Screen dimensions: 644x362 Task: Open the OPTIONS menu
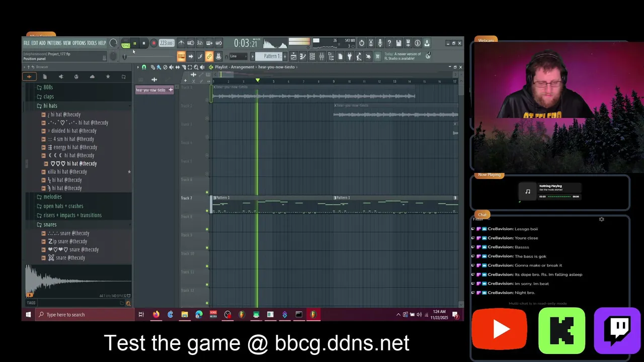click(79, 43)
